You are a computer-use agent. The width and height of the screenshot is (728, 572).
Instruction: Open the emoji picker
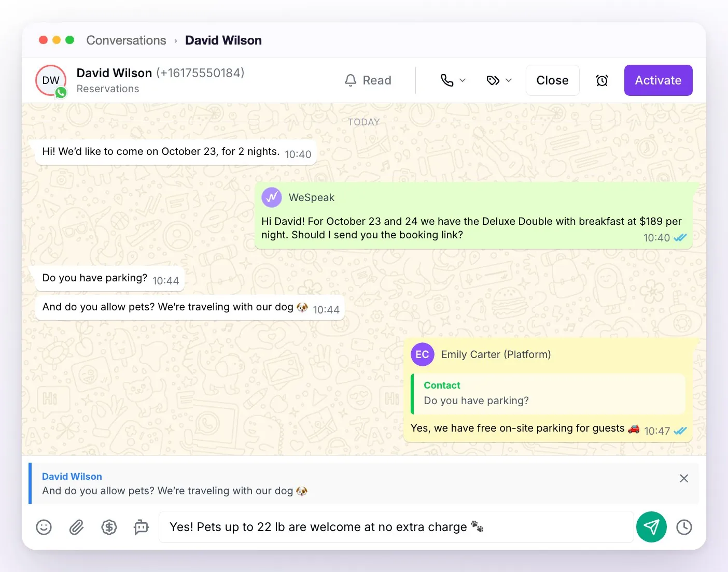coord(44,527)
